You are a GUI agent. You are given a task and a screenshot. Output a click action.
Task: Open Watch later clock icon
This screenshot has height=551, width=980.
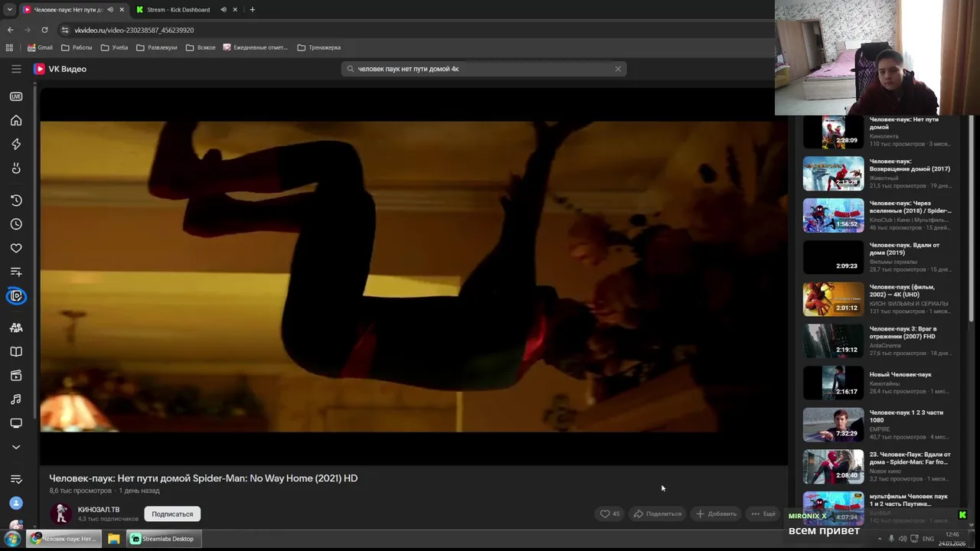click(x=16, y=224)
